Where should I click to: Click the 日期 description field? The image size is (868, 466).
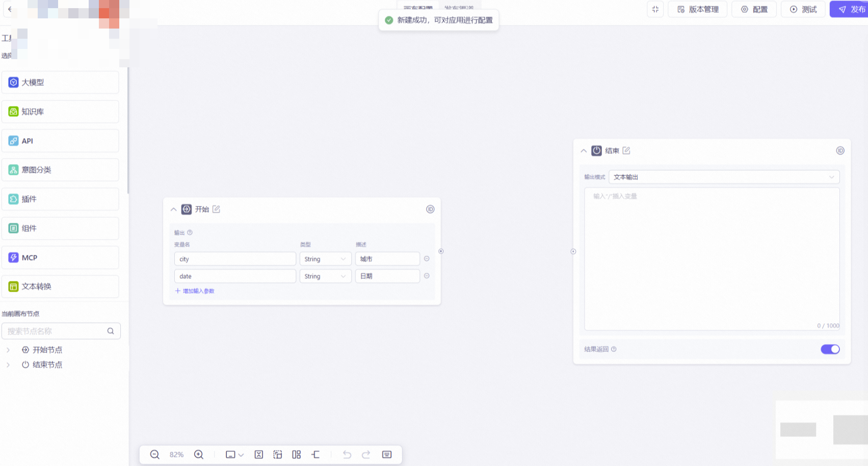click(387, 276)
